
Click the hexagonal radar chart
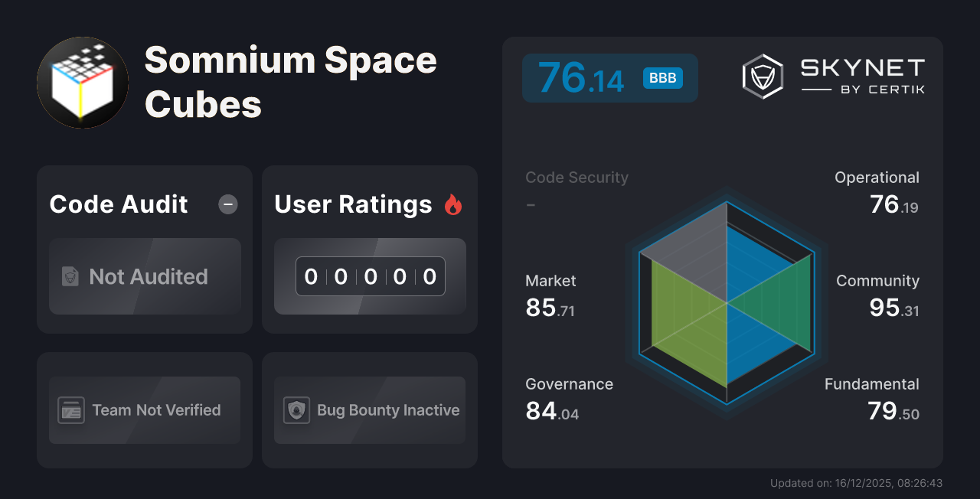[726, 301]
